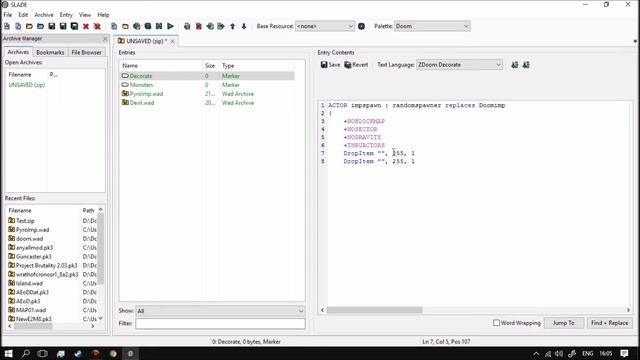Select UNSAVED (zip) in Open Archives list
The width and height of the screenshot is (640, 360).
(27, 85)
